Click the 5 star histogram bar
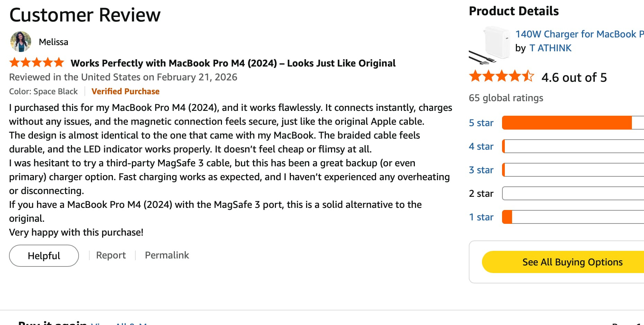This screenshot has height=325, width=644. [x=571, y=123]
